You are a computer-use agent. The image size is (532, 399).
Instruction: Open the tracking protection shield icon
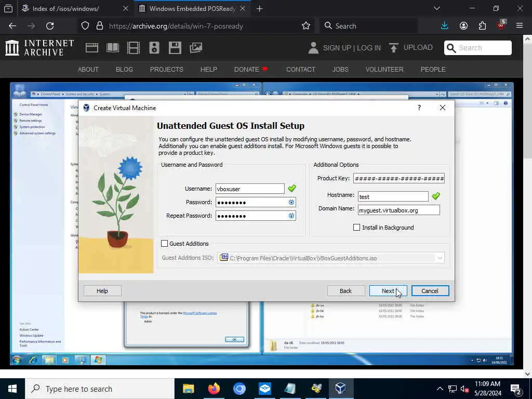85,26
